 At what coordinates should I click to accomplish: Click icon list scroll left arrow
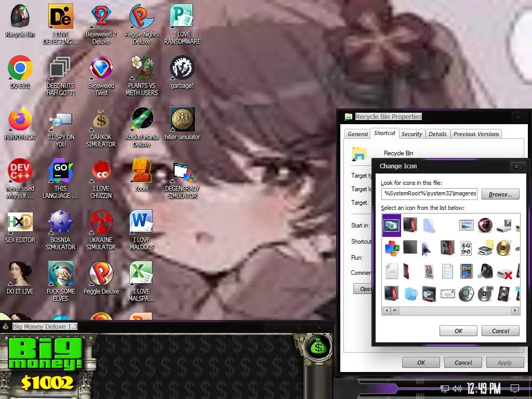coord(387,310)
